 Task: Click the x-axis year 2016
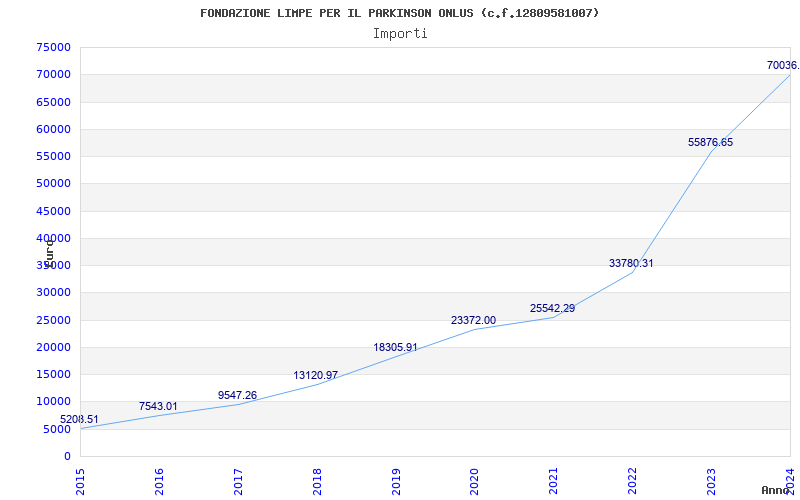[x=159, y=481]
